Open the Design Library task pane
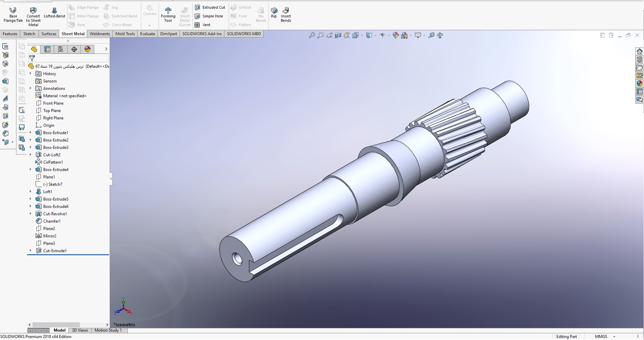Screen dimensions: 644x340 click(640, 59)
